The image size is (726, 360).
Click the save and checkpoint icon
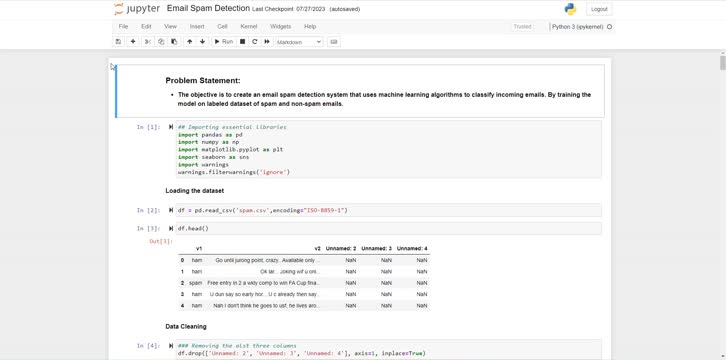coord(119,42)
